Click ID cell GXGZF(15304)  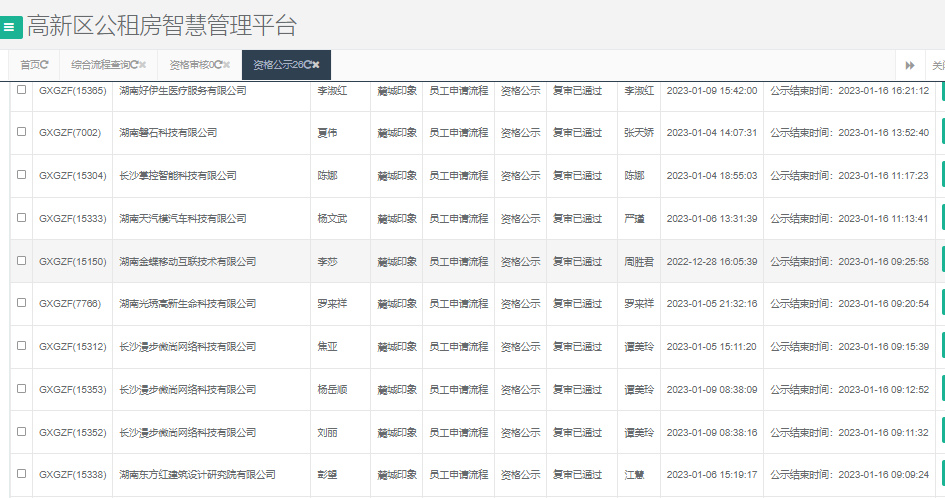(72, 175)
